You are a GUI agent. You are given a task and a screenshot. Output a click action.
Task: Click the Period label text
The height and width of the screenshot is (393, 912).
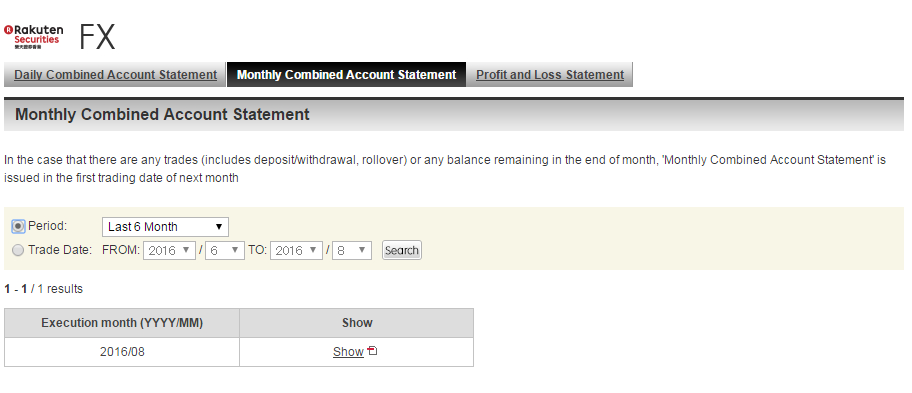coord(48,226)
